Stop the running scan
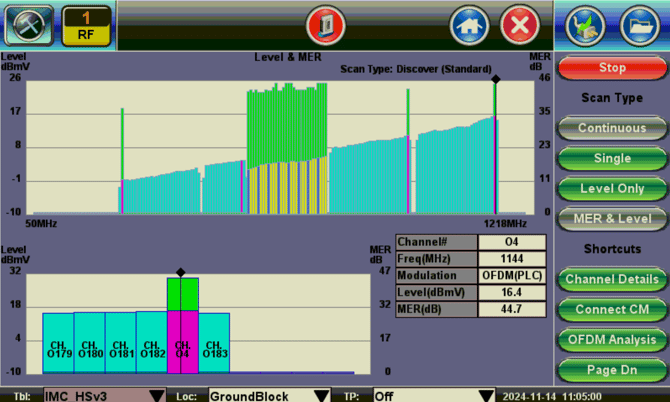 click(x=612, y=68)
